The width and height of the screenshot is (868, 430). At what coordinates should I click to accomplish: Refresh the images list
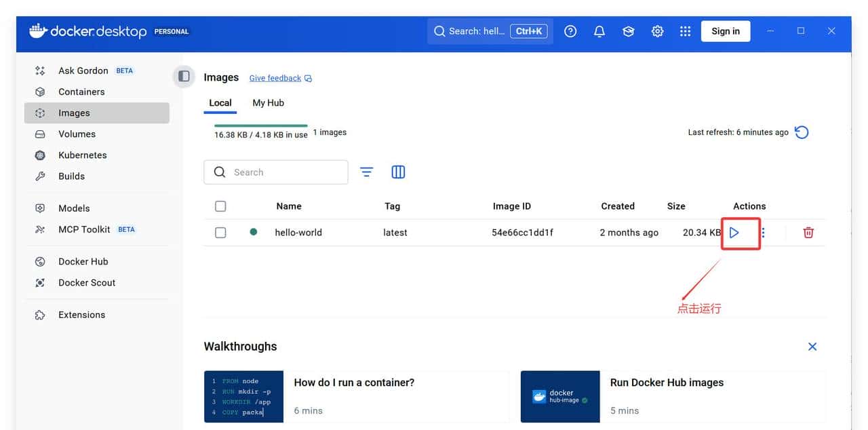802,132
